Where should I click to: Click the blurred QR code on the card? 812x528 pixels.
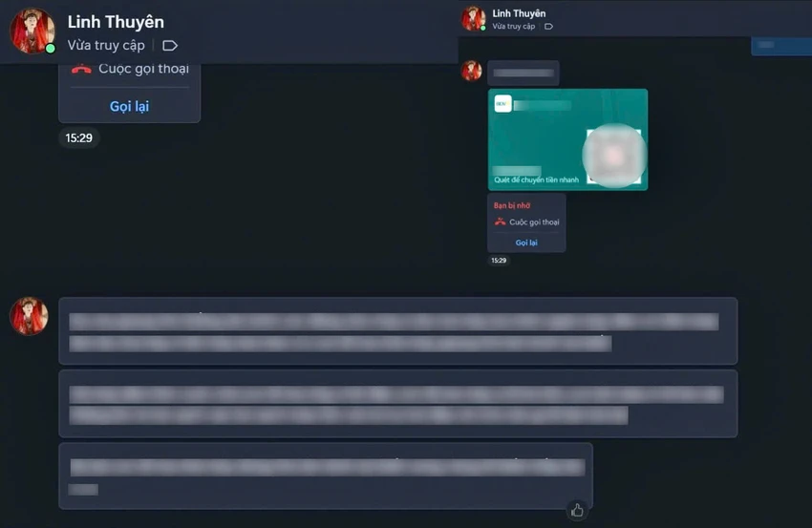tap(614, 156)
